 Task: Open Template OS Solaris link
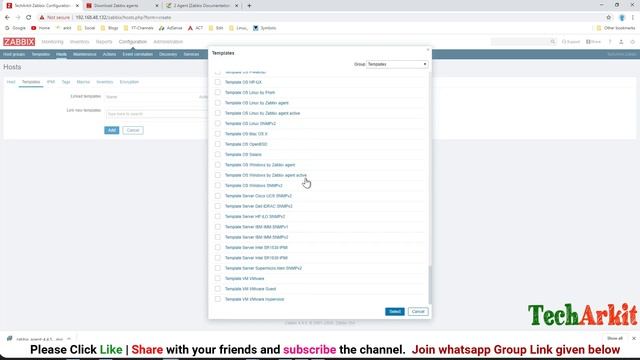coord(243,155)
